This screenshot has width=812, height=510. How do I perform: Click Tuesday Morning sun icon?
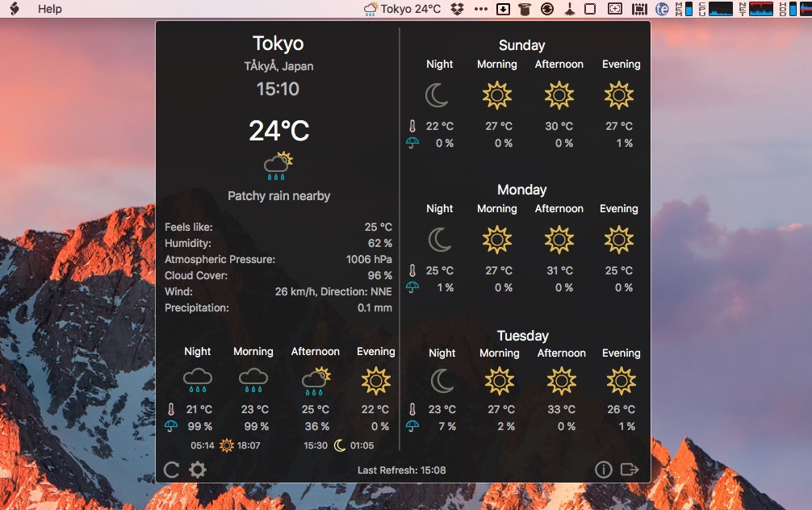500,381
